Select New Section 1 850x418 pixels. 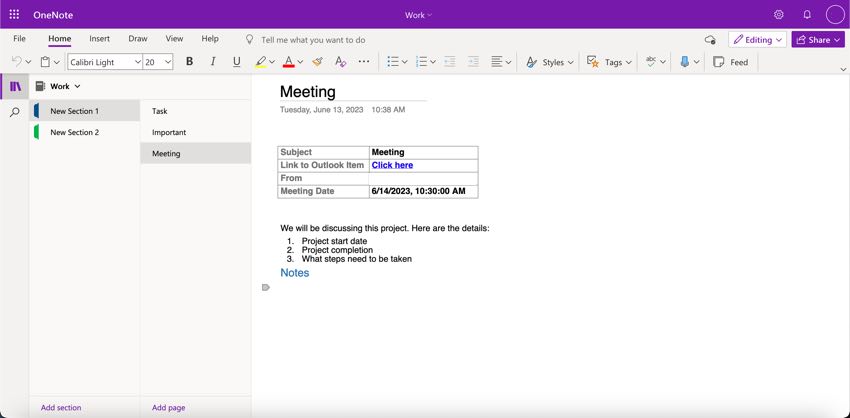click(x=85, y=111)
